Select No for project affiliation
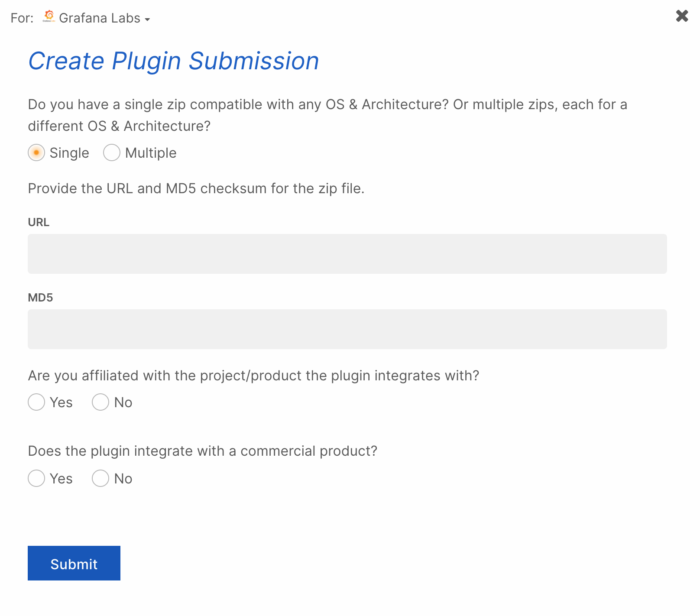 click(100, 402)
